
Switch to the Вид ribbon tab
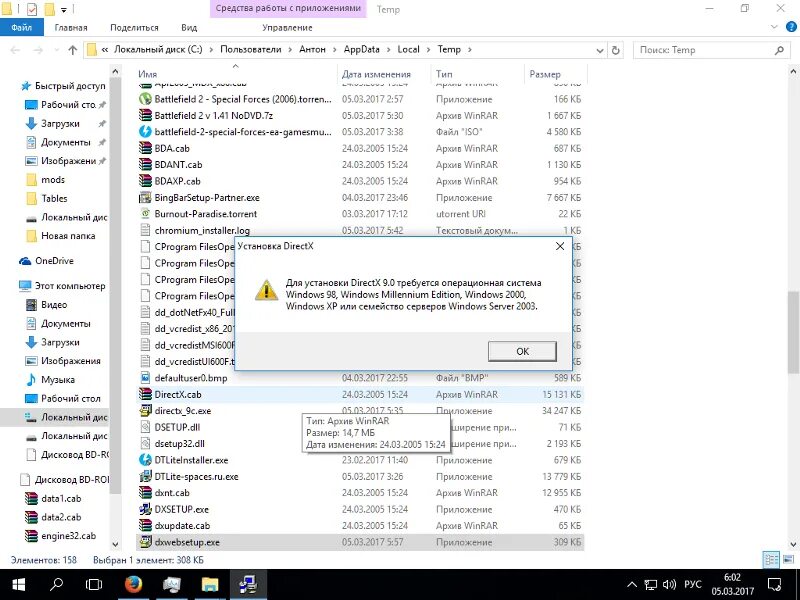189,28
